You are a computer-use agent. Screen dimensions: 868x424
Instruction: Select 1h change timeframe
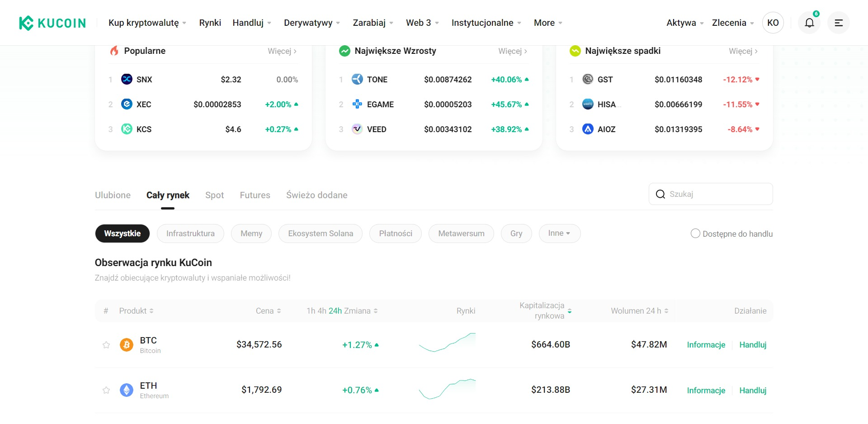click(311, 311)
